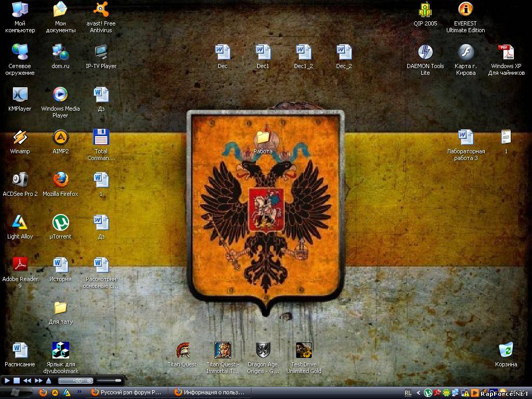532x399 pixels.
Task: Open Сетевое окружение desktop icon
Action: tap(20, 60)
